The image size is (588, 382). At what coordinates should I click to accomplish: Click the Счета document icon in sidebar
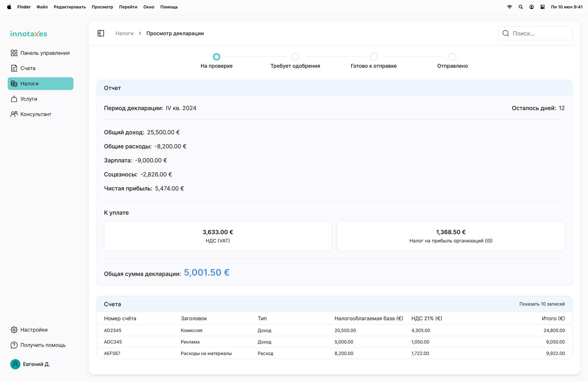coord(14,68)
